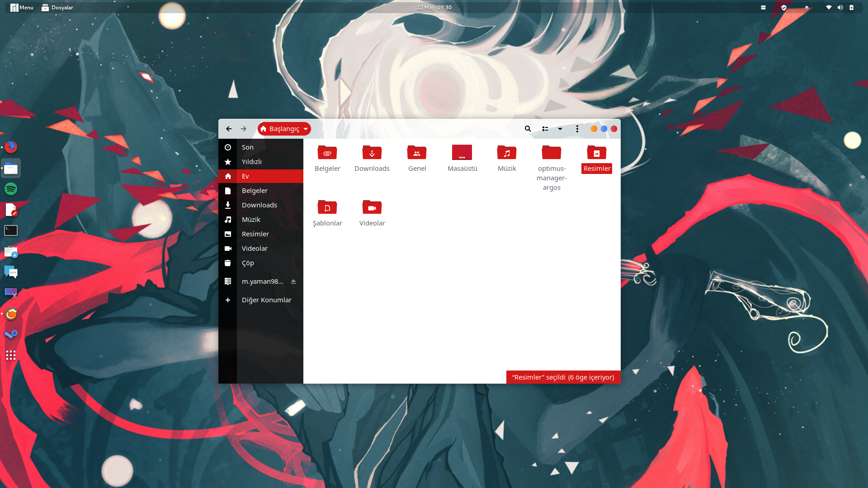Open Diğer Konumlar in the sidebar
The image size is (868, 488).
pyautogui.click(x=261, y=300)
